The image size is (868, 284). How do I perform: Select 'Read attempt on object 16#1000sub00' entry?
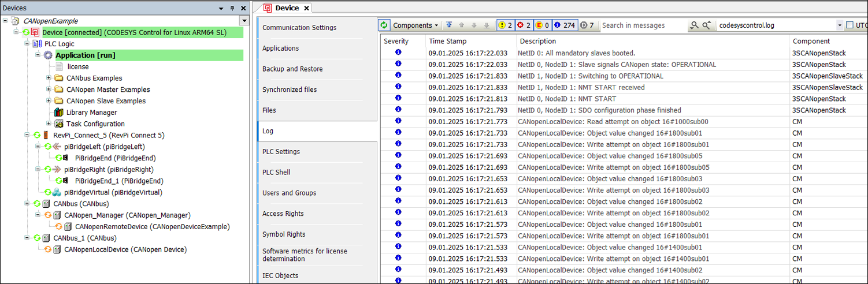[624, 122]
